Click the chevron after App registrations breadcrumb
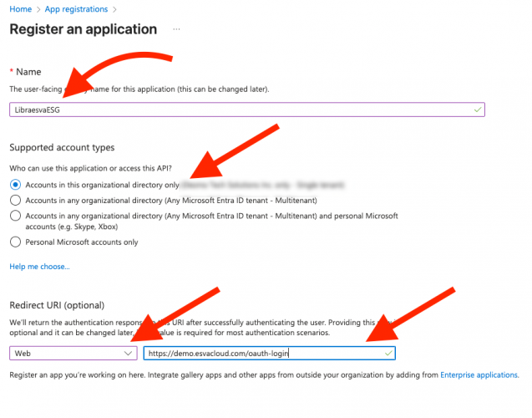 pos(114,9)
